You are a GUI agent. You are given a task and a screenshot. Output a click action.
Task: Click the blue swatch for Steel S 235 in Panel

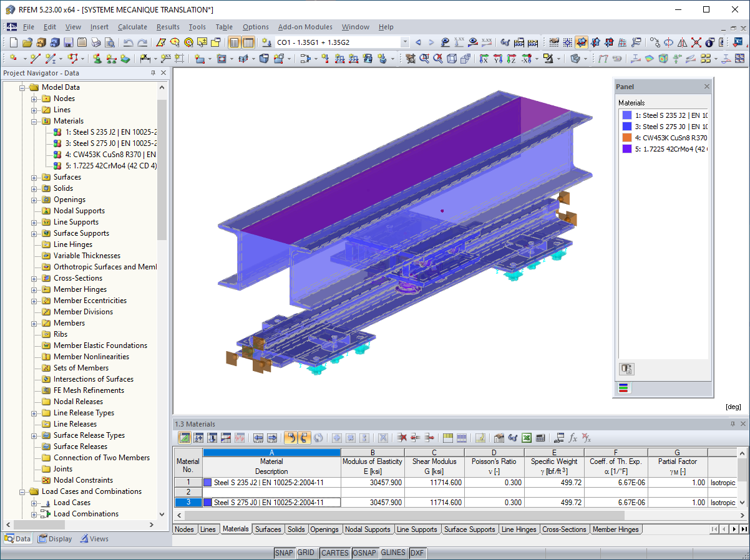[627, 115]
